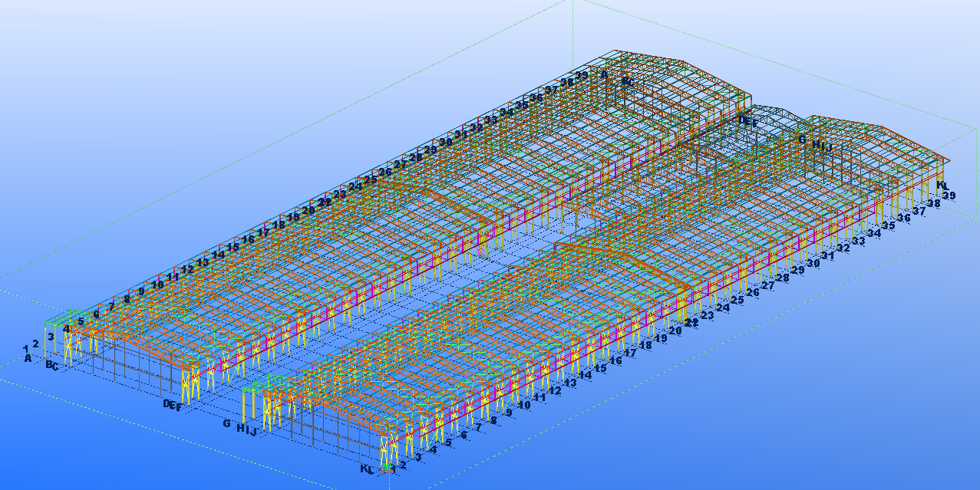Click grid label 10 along the A side
Viewport: 980px width, 490px height.
click(x=157, y=284)
